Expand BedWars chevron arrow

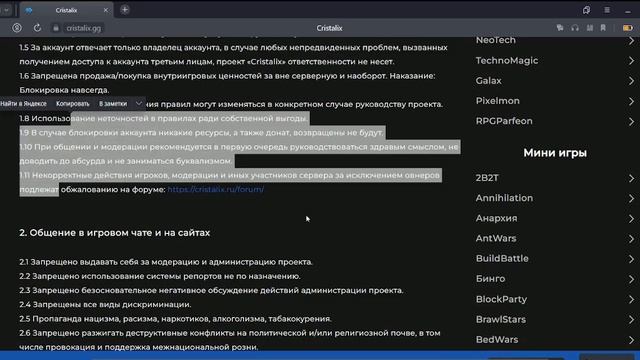(x=631, y=340)
